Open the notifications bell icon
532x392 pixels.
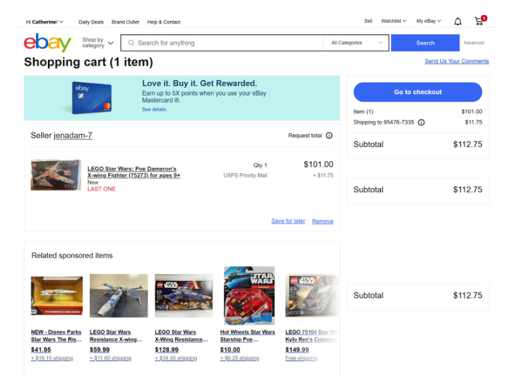pyautogui.click(x=458, y=22)
